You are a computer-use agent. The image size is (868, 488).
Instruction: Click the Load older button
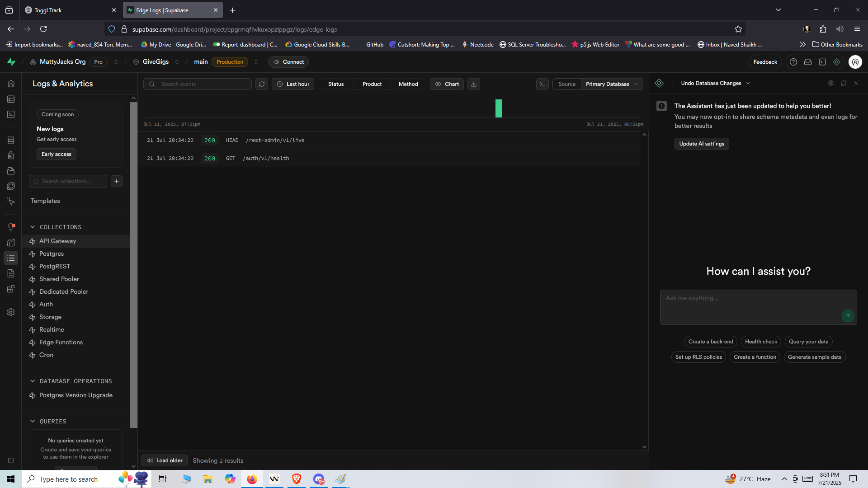[x=165, y=460]
